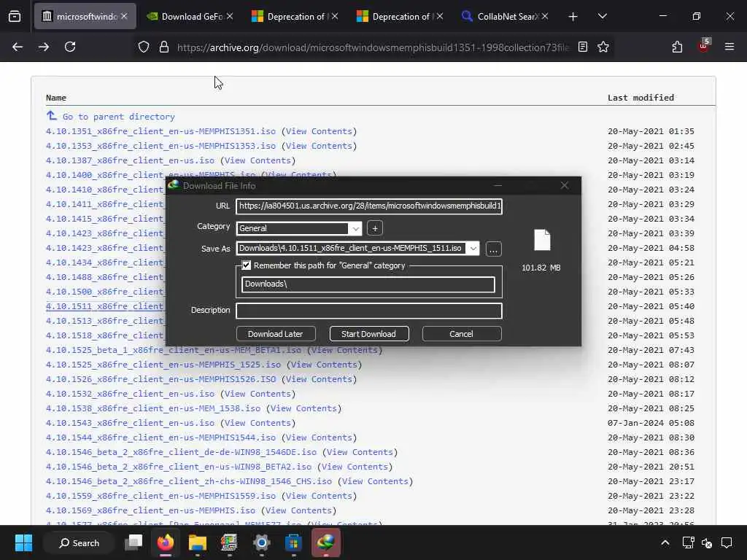Click URL field in Download File Info

(369, 206)
